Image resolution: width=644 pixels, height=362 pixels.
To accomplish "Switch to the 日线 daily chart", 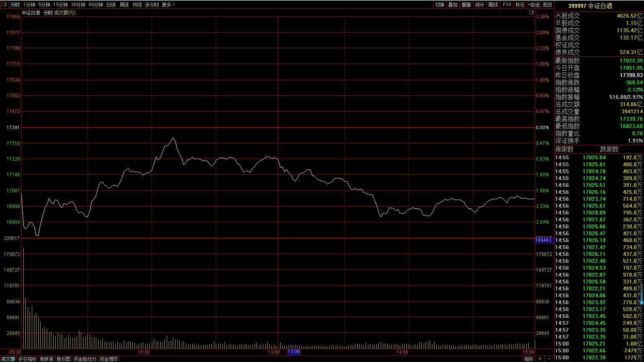I will click(111, 5).
